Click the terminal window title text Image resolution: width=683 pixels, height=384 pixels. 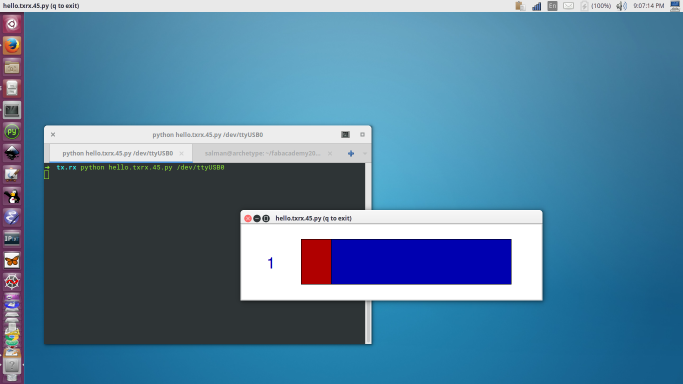tap(208, 135)
